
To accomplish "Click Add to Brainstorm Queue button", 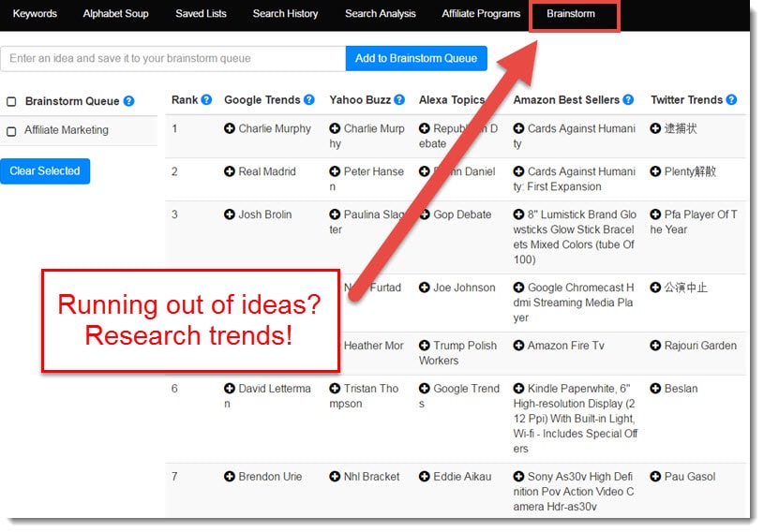I will pos(416,58).
